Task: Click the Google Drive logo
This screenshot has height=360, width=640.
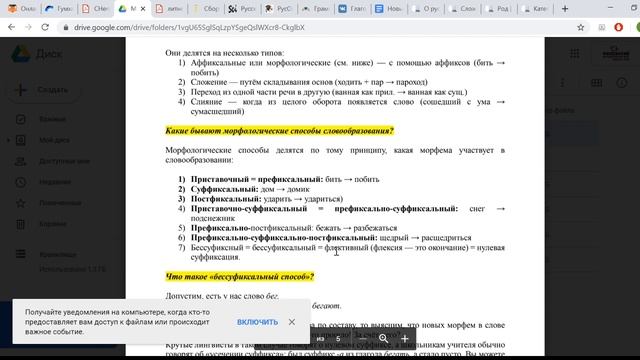Action: click(20, 54)
